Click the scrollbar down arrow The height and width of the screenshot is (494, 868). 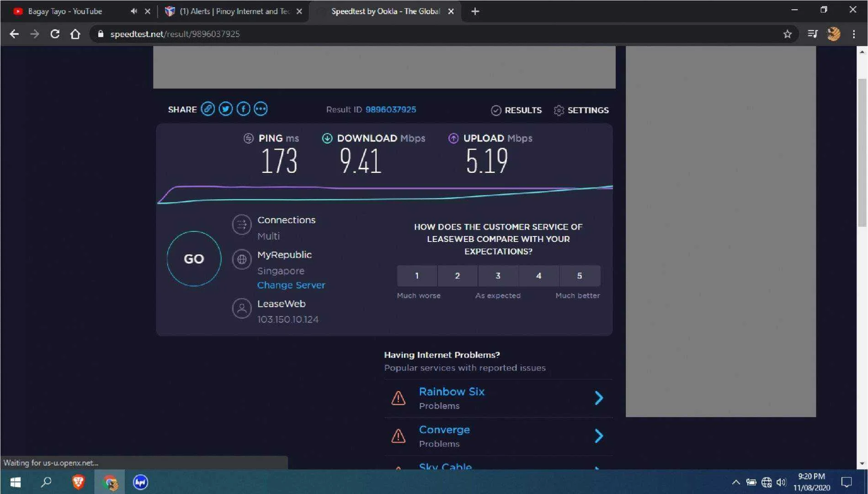[862, 463]
